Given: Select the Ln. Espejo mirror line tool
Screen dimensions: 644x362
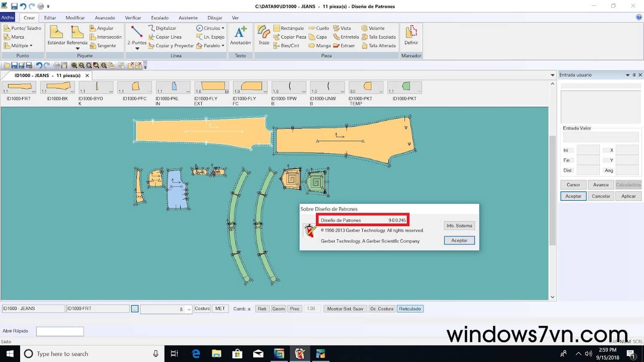Looking at the screenshot, I should tap(210, 37).
